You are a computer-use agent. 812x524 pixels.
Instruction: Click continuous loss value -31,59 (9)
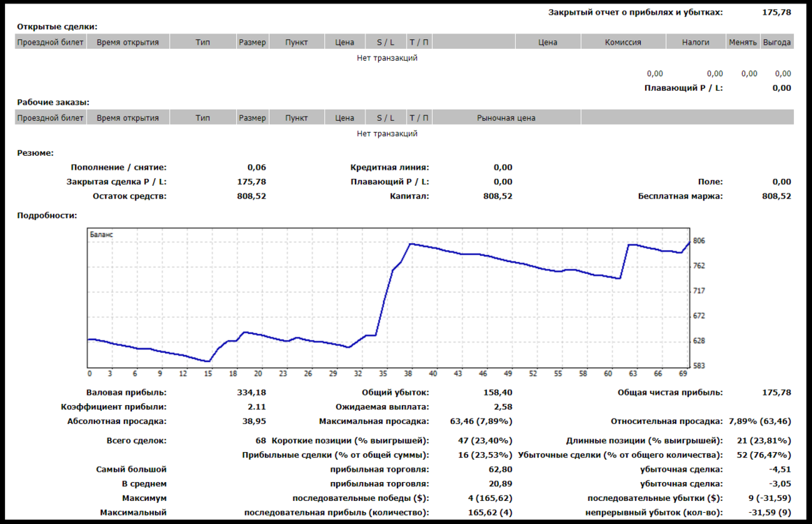(769, 513)
